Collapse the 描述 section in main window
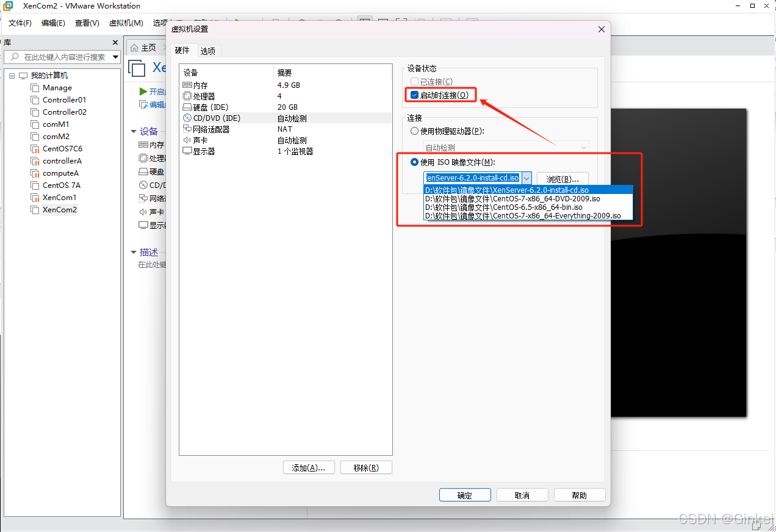Image resolution: width=776 pixels, height=532 pixels. click(134, 252)
